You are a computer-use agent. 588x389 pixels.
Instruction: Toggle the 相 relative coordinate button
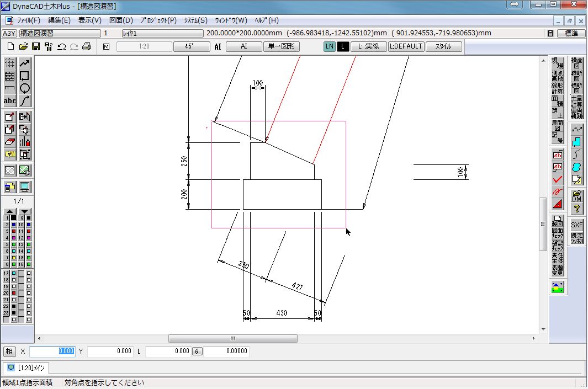9,351
